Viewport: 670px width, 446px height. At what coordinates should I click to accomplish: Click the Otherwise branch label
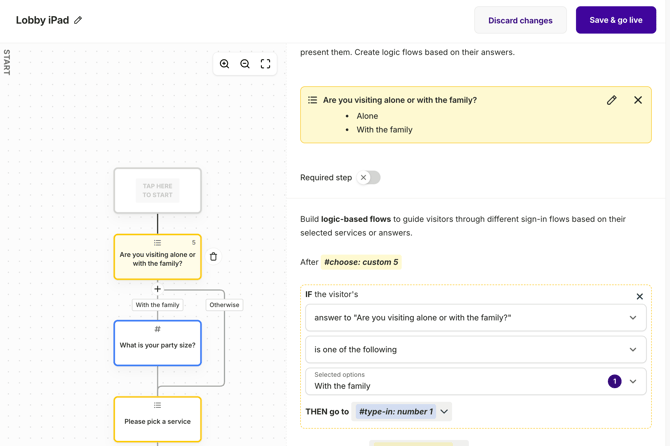pyautogui.click(x=224, y=305)
